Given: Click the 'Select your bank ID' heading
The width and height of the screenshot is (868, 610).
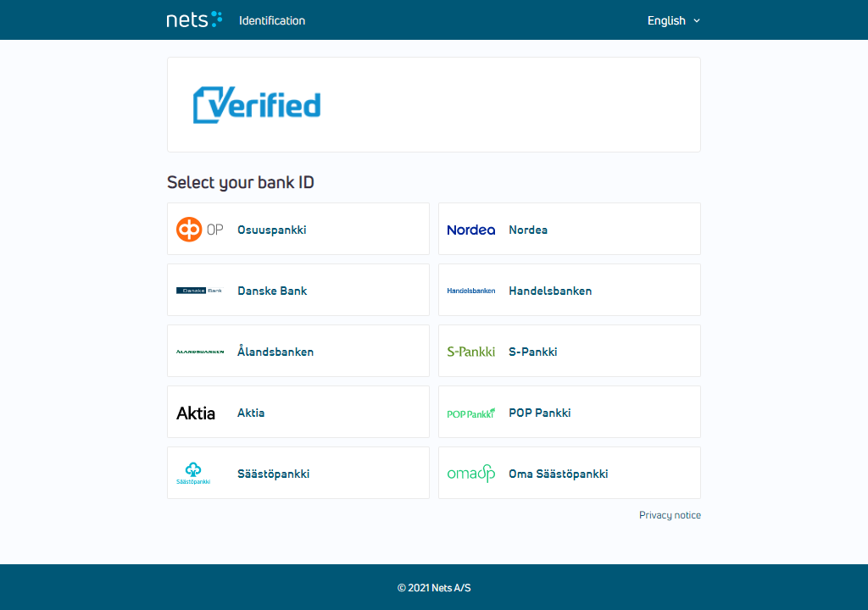Looking at the screenshot, I should 240,182.
